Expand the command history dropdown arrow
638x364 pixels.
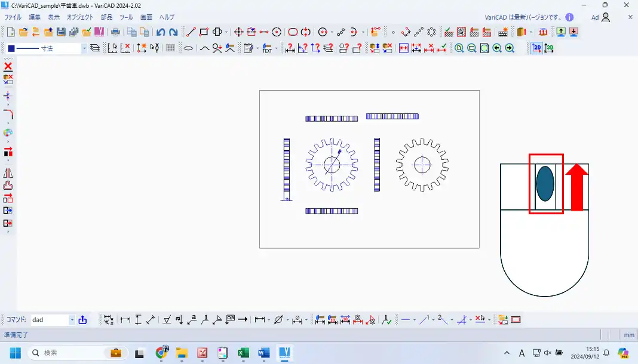(72, 320)
